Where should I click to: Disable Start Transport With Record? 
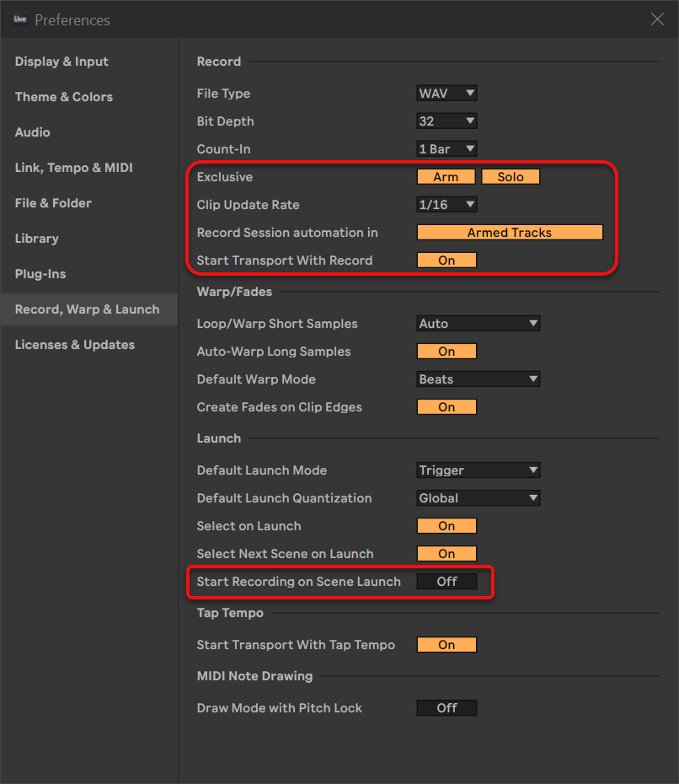click(x=446, y=260)
